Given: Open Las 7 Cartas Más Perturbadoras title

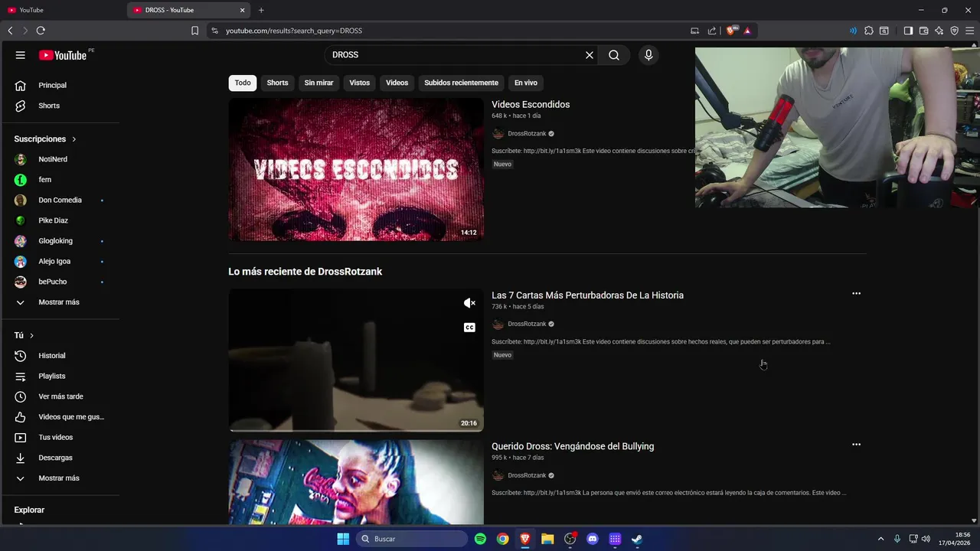Looking at the screenshot, I should click(x=587, y=295).
